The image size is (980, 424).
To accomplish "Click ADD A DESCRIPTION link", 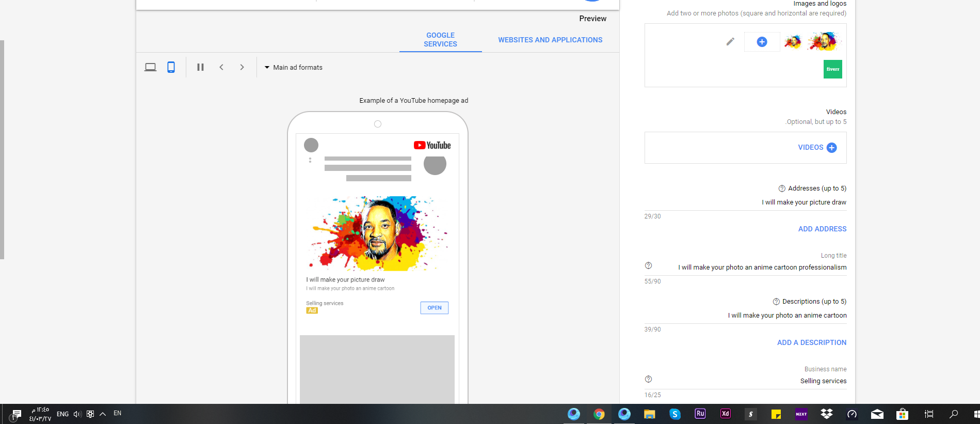I will [812, 342].
